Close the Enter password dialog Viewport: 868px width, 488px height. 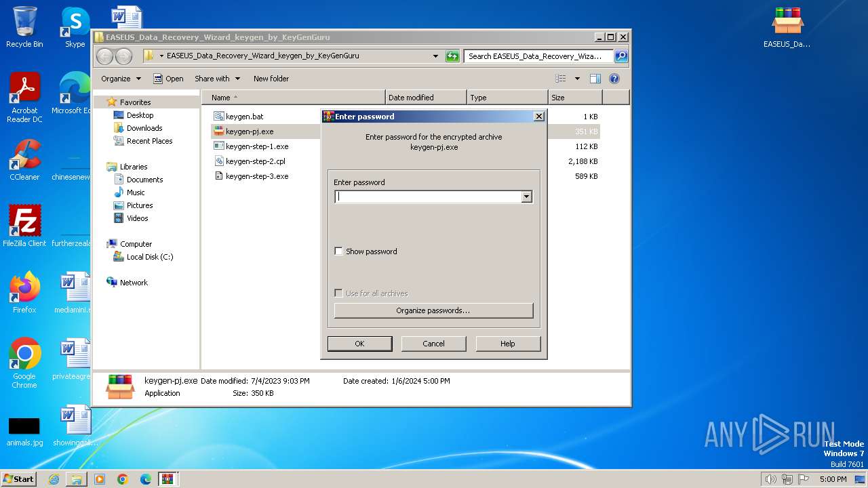click(539, 117)
